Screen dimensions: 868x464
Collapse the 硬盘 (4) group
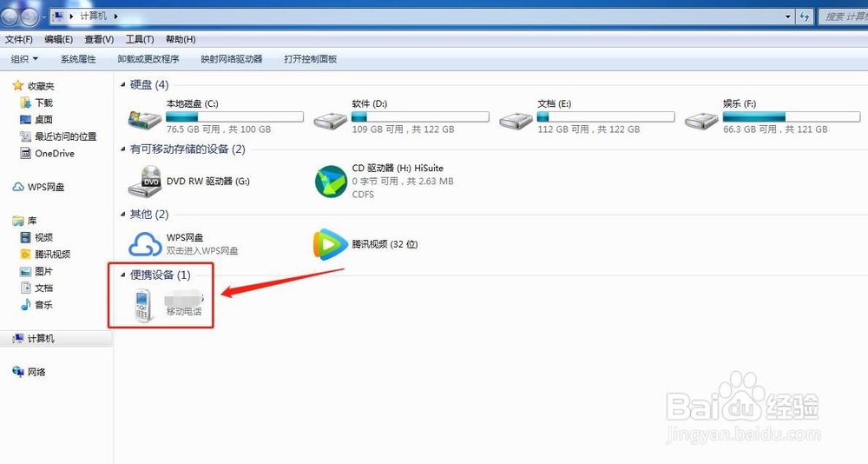[x=123, y=85]
